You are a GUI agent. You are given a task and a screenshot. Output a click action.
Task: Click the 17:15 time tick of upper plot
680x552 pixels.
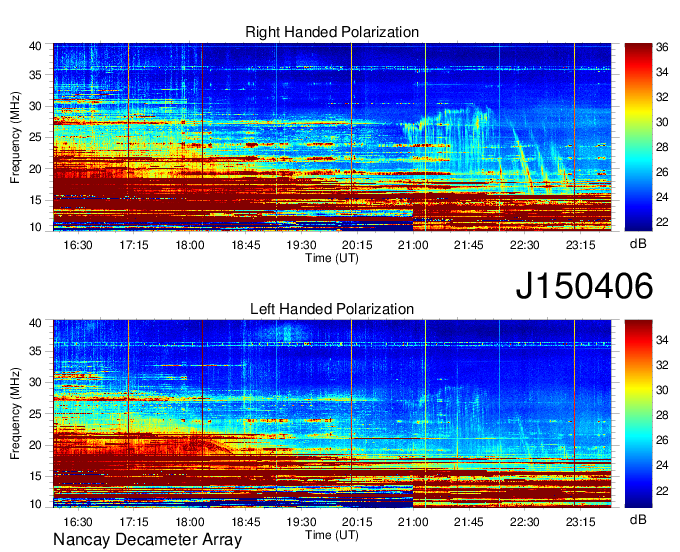click(x=134, y=245)
